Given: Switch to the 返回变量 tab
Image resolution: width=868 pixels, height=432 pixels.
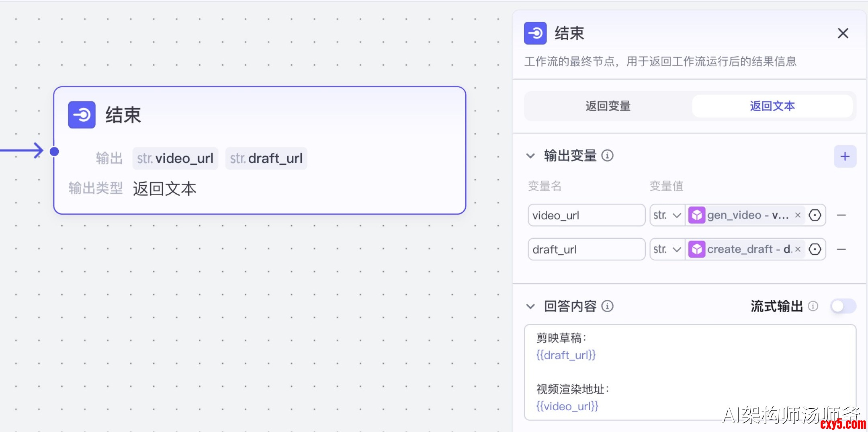Looking at the screenshot, I should [608, 106].
